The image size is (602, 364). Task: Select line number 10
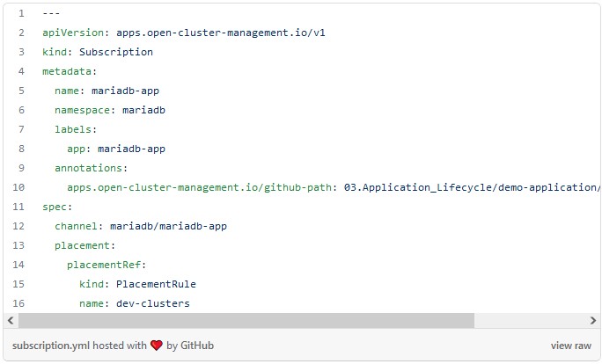18,187
